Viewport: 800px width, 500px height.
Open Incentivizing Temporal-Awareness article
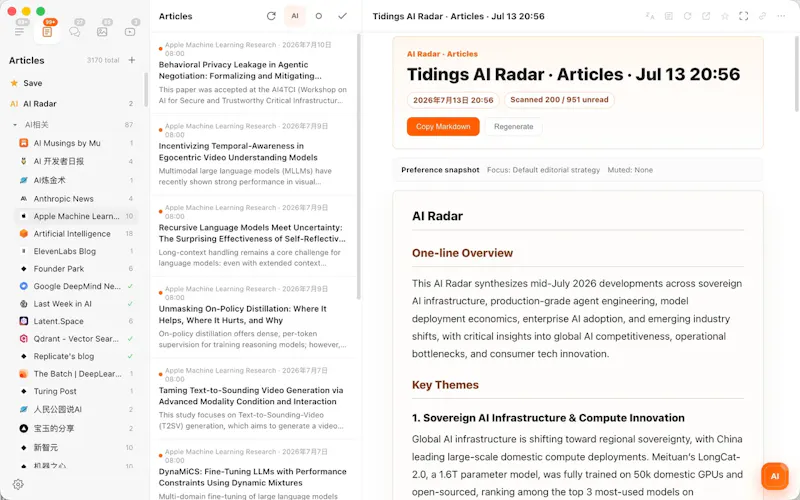click(253, 154)
